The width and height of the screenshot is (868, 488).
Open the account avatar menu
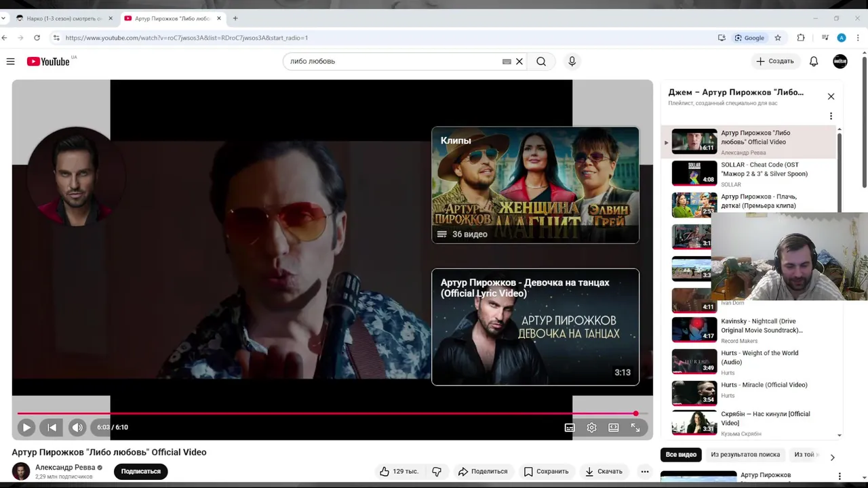click(840, 62)
